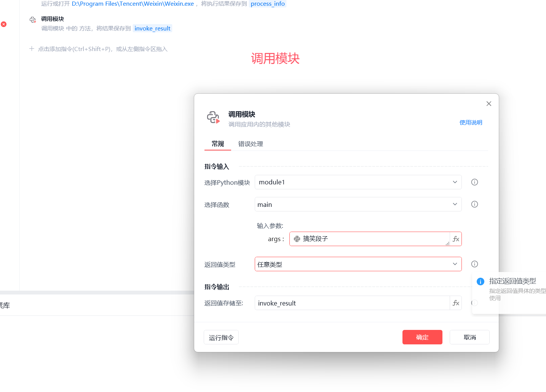Viewport: 546px width, 392px height.
Task: Click 点击添加指令 to add a command
Action: tap(103, 49)
